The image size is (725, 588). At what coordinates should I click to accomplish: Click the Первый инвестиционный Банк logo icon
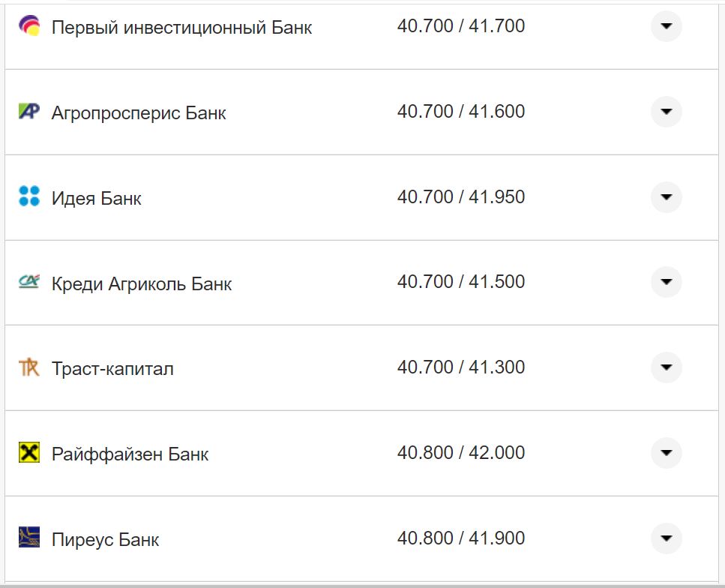[29, 25]
